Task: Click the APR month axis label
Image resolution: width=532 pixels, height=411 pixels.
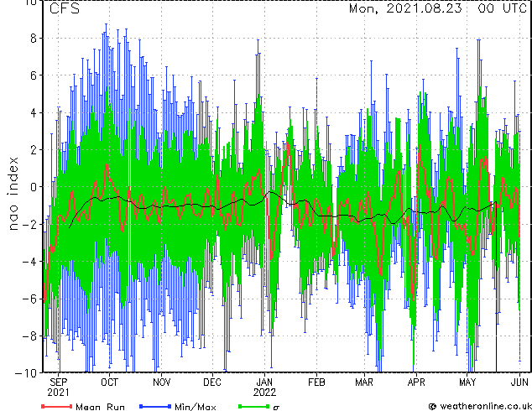Action: point(416,382)
